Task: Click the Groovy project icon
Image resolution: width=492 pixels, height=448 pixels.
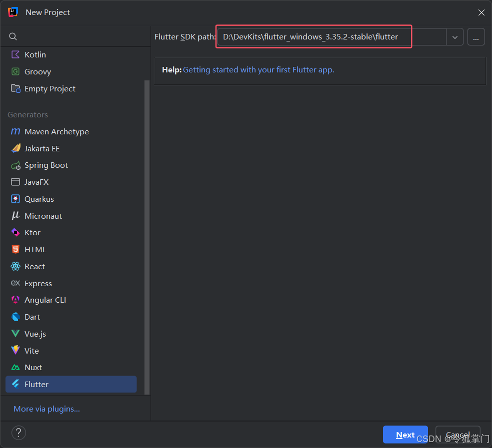Action: pos(15,71)
